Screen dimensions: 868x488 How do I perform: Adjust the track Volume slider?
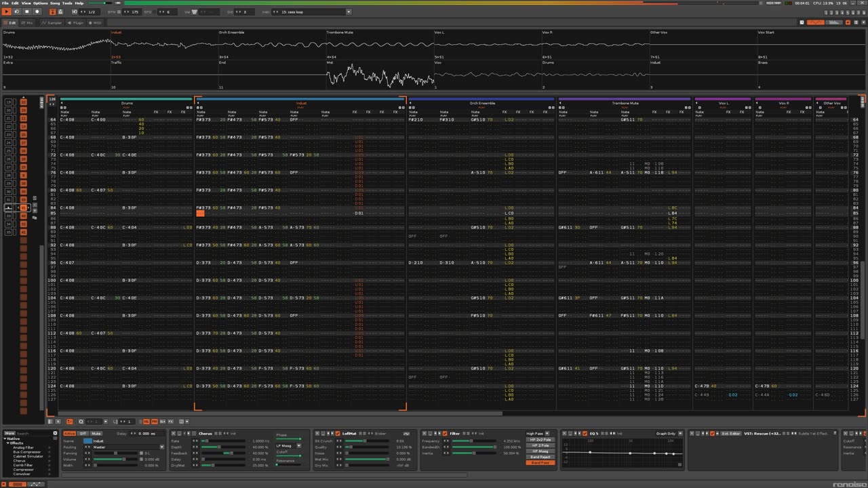pos(116,459)
